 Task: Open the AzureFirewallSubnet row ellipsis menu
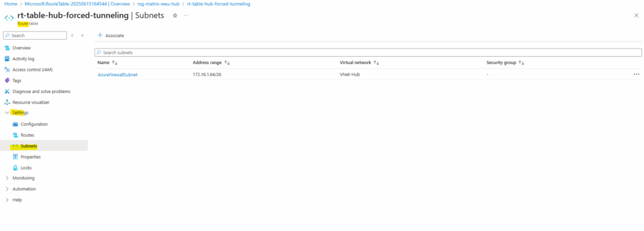pyautogui.click(x=636, y=74)
